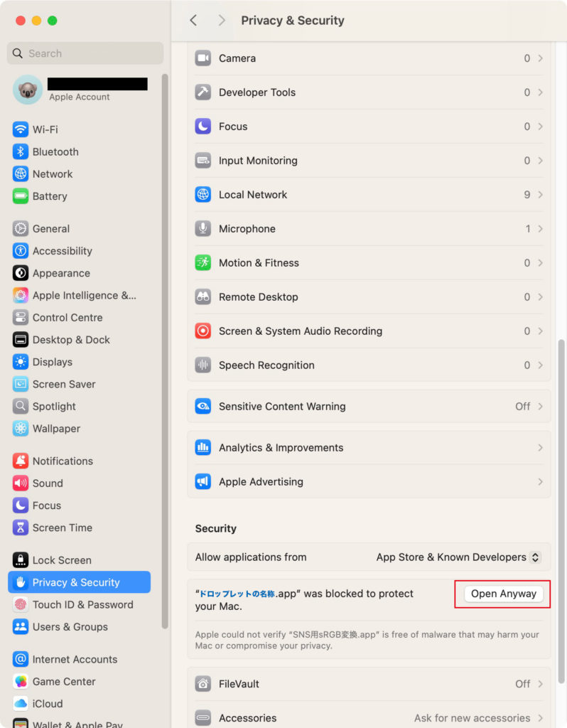Viewport: 567px width, 728px height.
Task: Open the FileVault icon
Action: pos(202,684)
